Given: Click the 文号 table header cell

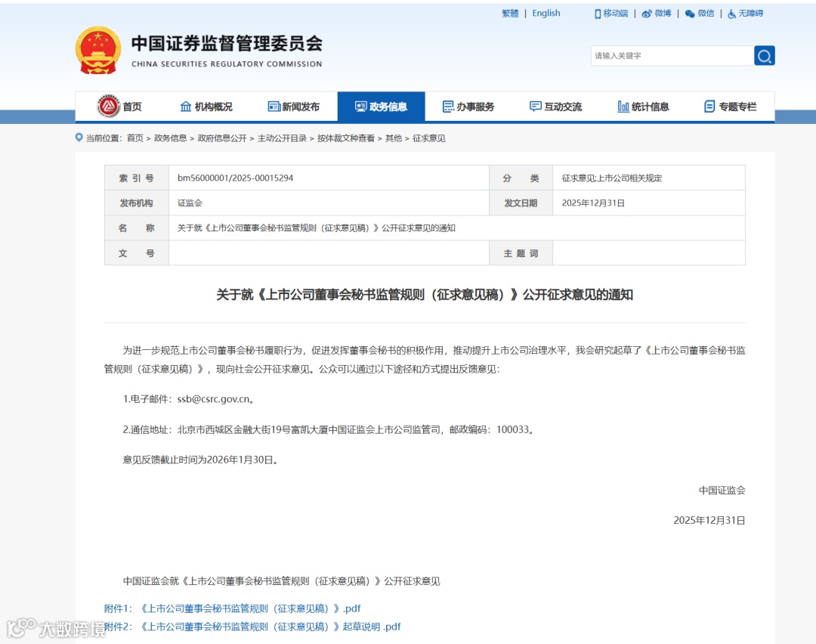Looking at the screenshot, I should click(136, 253).
